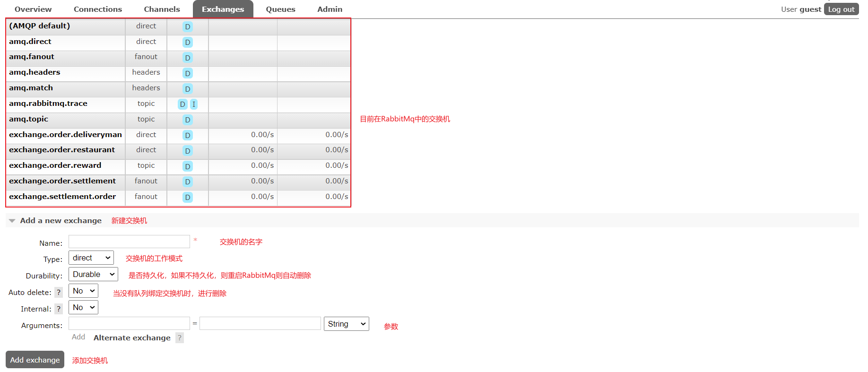868x372 pixels.
Task: Open the Queues tab
Action: pyautogui.click(x=280, y=9)
